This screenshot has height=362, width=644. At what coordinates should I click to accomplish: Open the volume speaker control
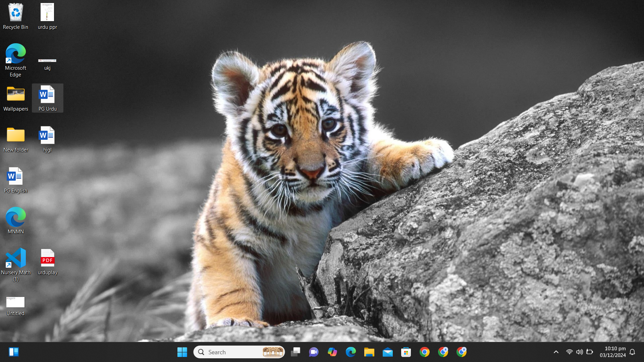(x=579, y=352)
